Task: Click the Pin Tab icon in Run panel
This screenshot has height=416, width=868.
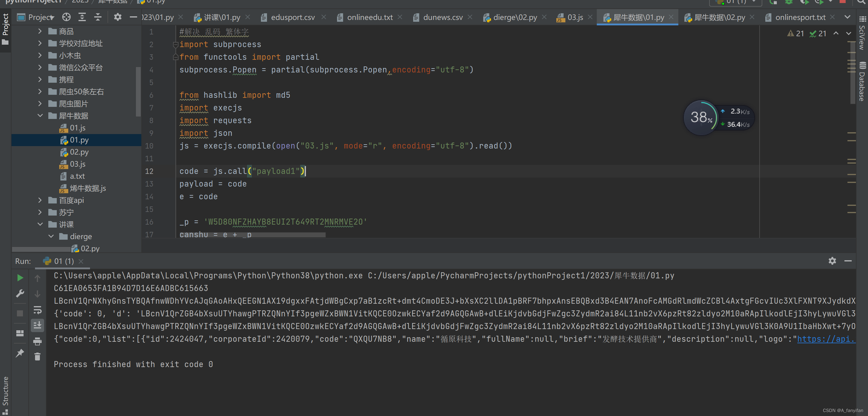Action: 20,353
